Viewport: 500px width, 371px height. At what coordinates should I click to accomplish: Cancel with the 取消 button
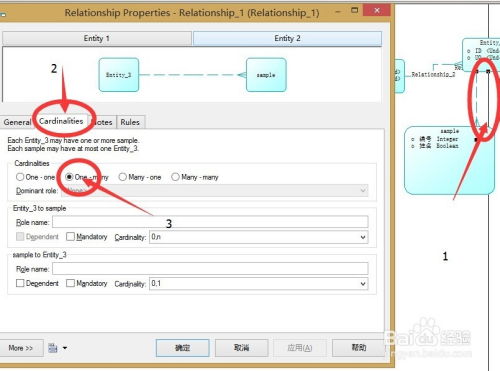242,348
